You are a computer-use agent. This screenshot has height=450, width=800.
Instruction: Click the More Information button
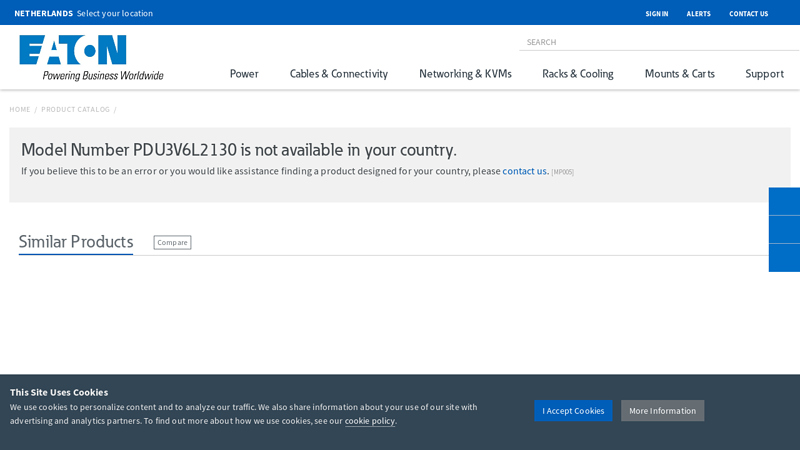point(662,411)
